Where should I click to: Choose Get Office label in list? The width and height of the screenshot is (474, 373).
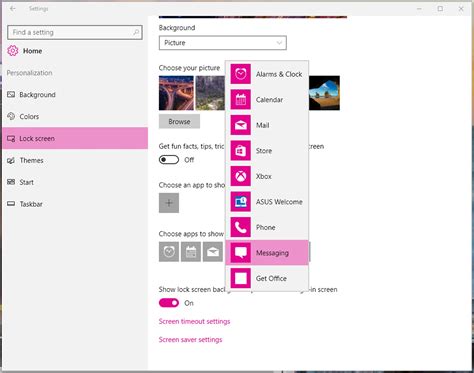pos(271,278)
